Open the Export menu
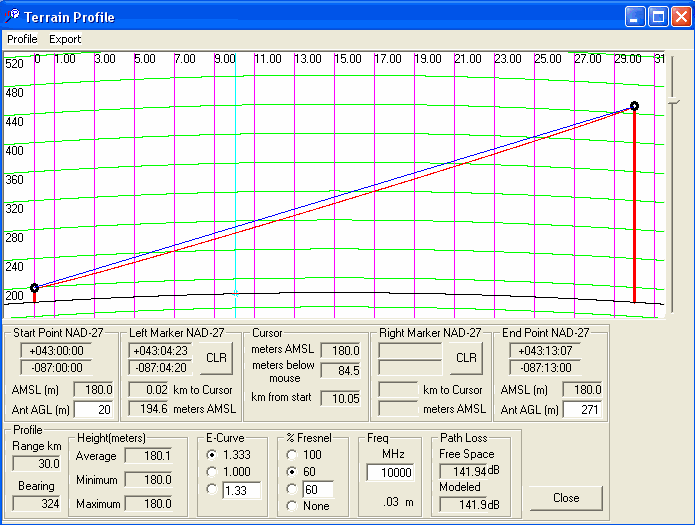This screenshot has height=525, width=695. click(x=65, y=39)
